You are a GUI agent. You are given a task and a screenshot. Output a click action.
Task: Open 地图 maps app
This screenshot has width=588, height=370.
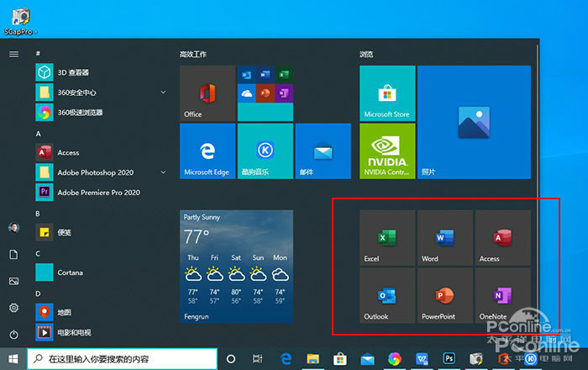102,312
